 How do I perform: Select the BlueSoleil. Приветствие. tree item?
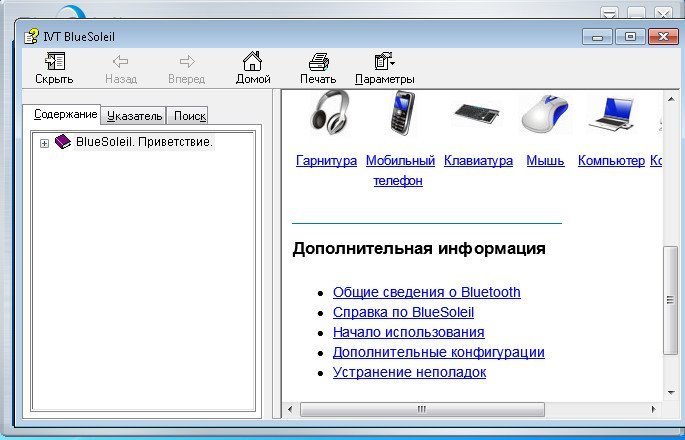[x=144, y=142]
